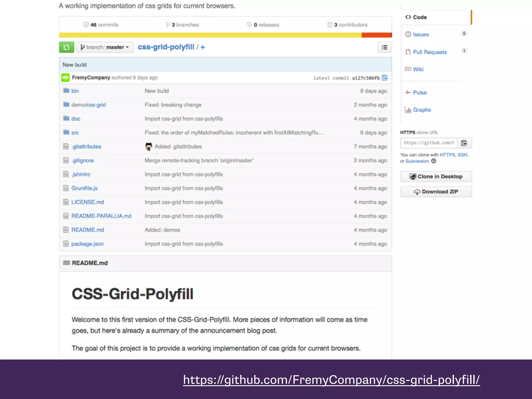Click the yellow language bar segment

point(210,35)
